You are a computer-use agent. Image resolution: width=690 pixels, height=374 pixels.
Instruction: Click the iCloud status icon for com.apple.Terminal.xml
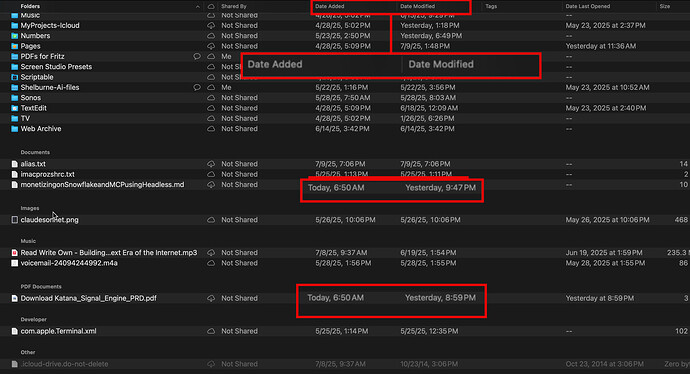pyautogui.click(x=211, y=331)
